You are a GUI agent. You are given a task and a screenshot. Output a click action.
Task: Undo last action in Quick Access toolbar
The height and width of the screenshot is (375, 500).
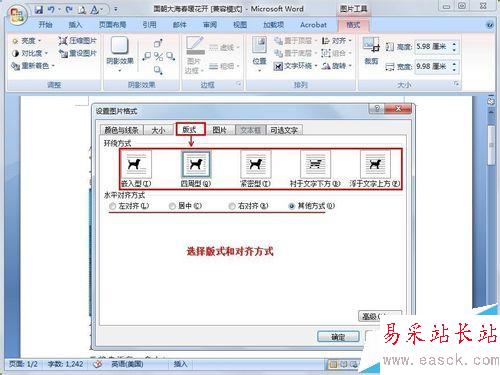pyautogui.click(x=51, y=9)
